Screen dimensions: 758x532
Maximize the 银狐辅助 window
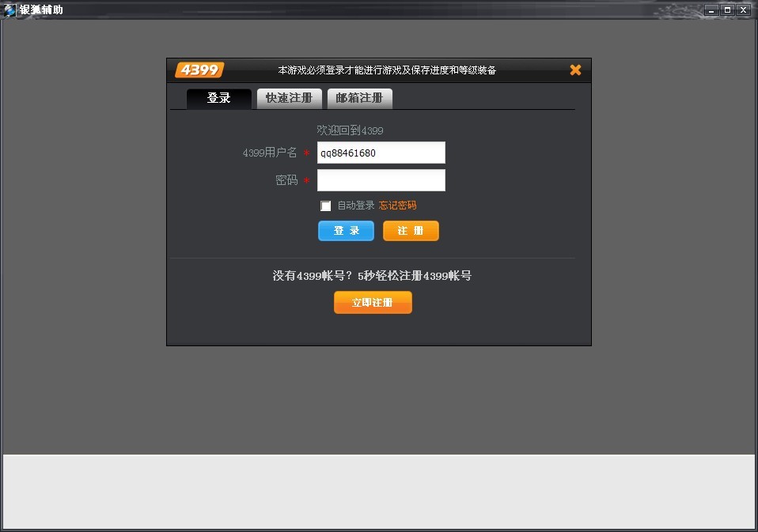click(x=727, y=9)
